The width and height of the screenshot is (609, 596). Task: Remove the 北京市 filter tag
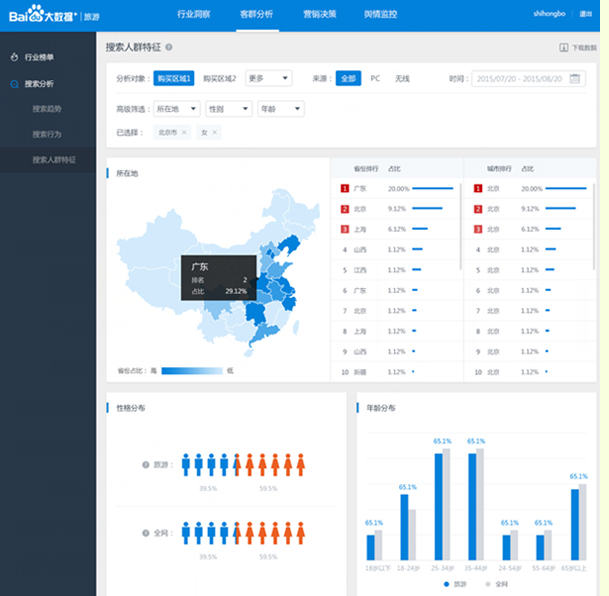pyautogui.click(x=184, y=132)
